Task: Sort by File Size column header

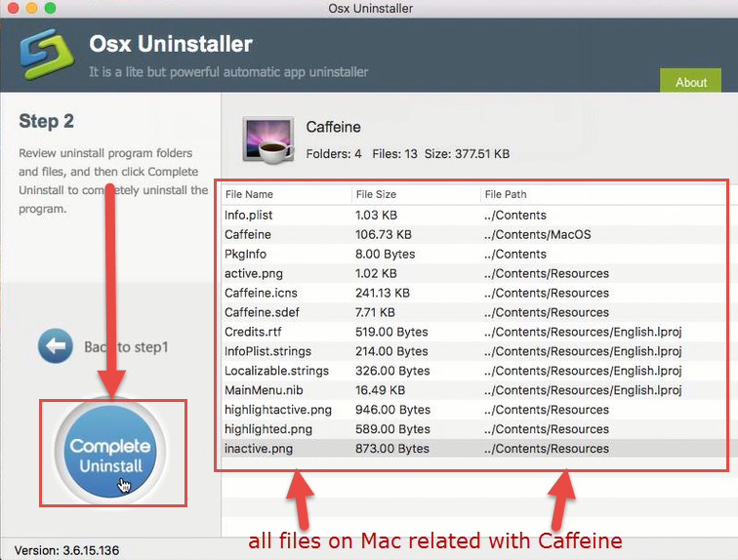Action: pyautogui.click(x=416, y=195)
